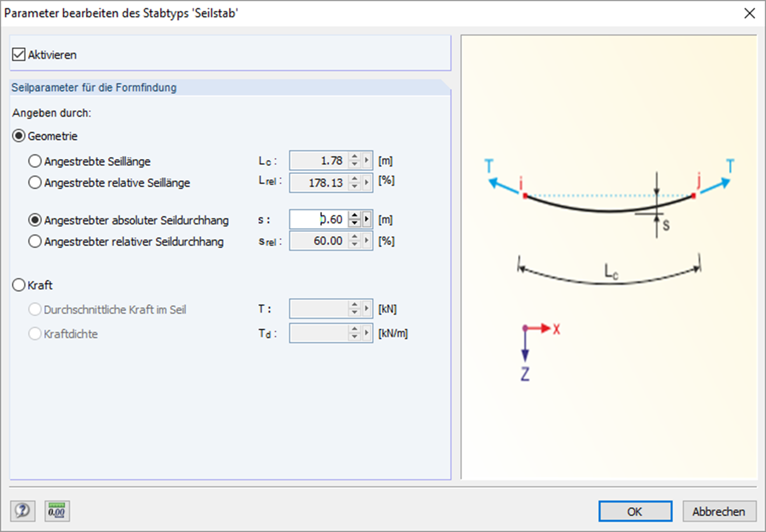Click into the s sag input field
The image size is (766, 532).
click(x=318, y=219)
